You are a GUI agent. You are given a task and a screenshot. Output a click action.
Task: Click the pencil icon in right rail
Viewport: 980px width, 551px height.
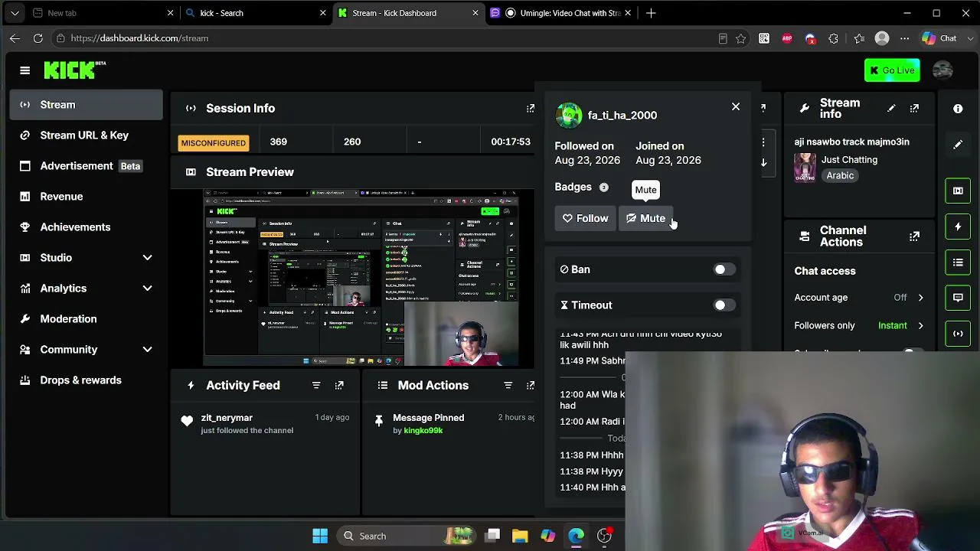(958, 145)
